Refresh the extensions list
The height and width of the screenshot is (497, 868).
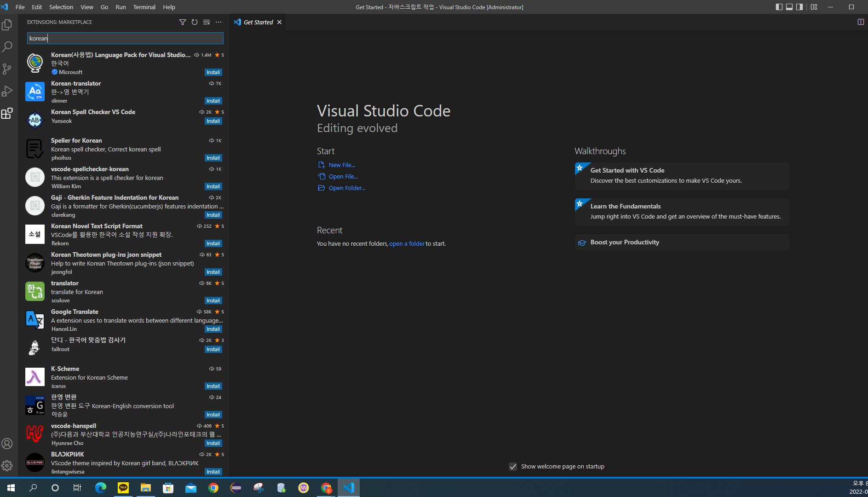pyautogui.click(x=195, y=22)
